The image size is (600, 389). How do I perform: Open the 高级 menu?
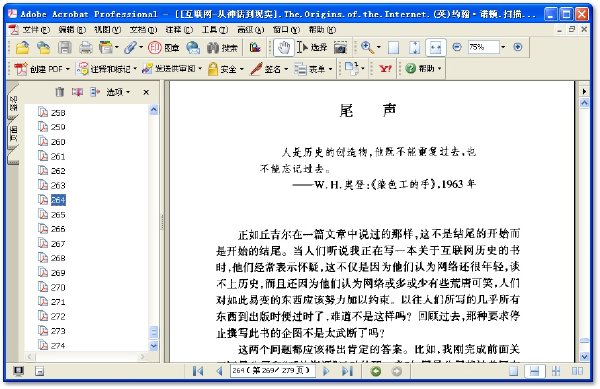[250, 29]
